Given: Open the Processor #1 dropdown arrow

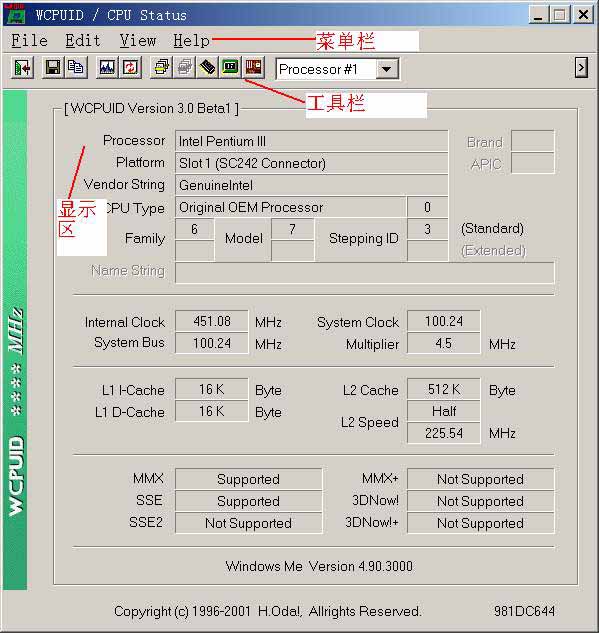Looking at the screenshot, I should (x=387, y=69).
